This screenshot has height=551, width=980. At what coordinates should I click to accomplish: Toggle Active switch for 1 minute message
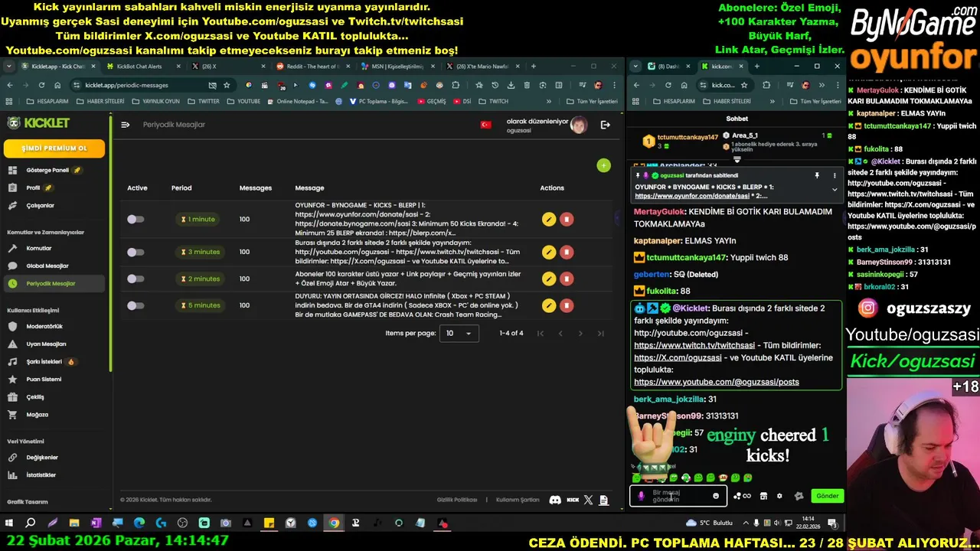[136, 220]
